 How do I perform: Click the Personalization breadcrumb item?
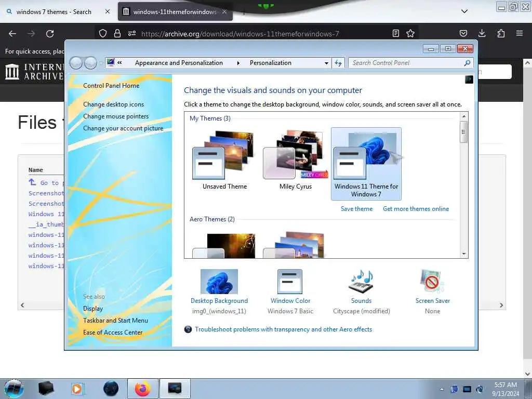pos(270,63)
